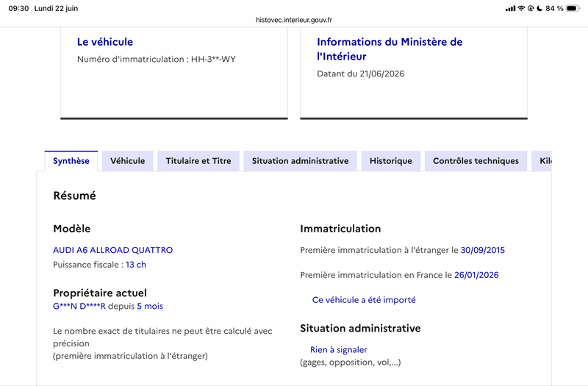Tap the Do Not Disturb moon icon
588x386 pixels.
[539, 8]
